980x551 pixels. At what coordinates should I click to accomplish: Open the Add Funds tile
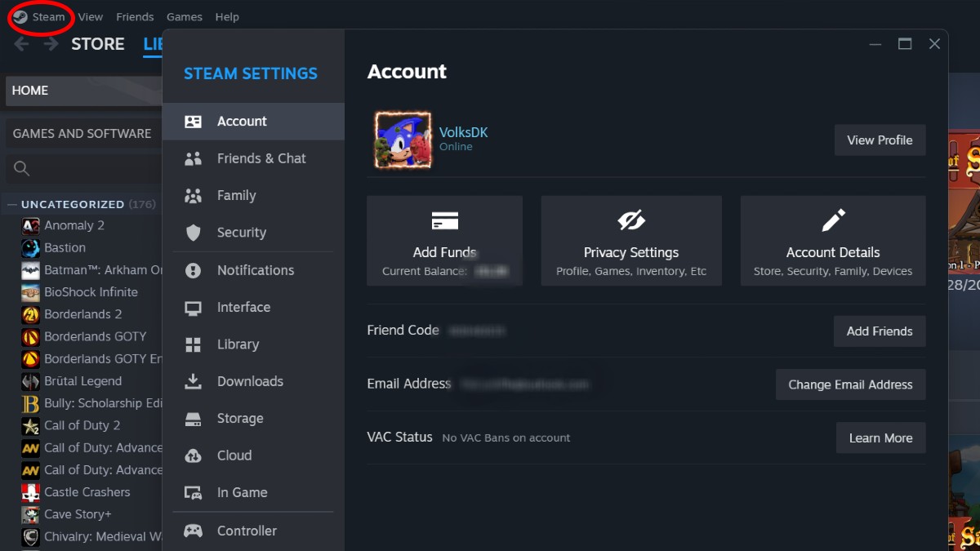coord(444,241)
